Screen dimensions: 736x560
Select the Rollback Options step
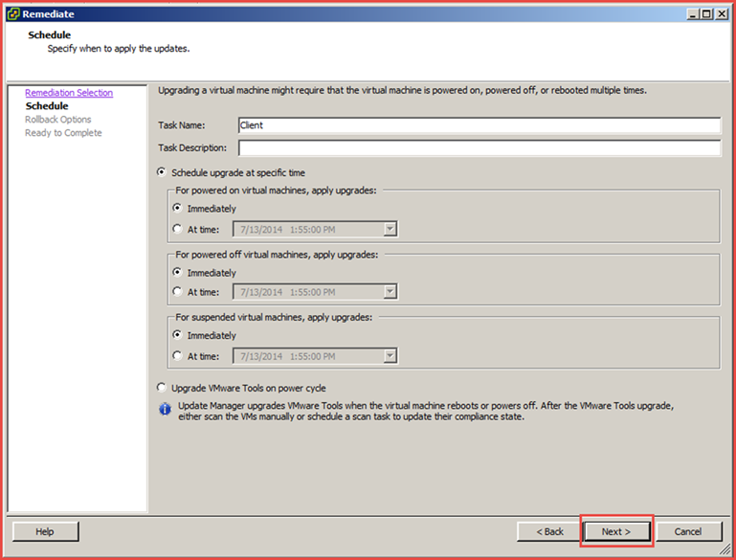point(58,120)
